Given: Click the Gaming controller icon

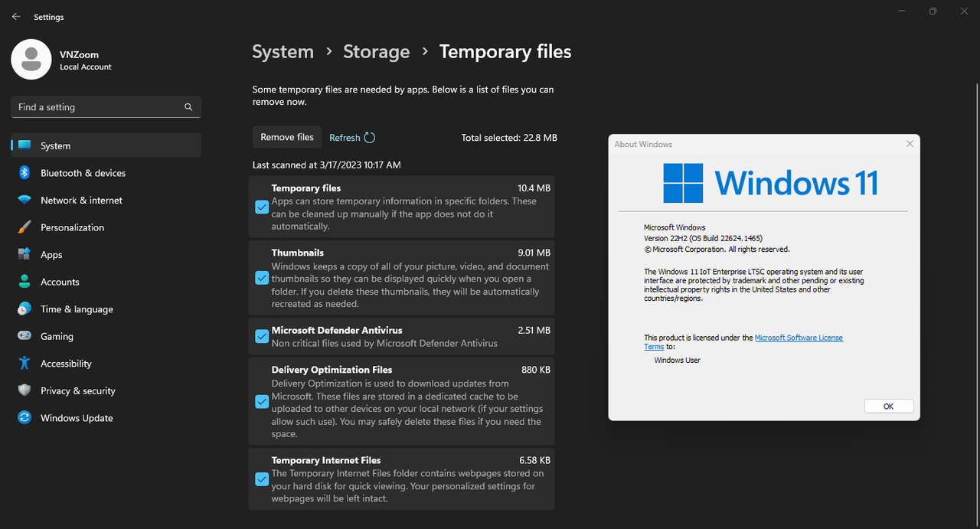Looking at the screenshot, I should tap(24, 336).
